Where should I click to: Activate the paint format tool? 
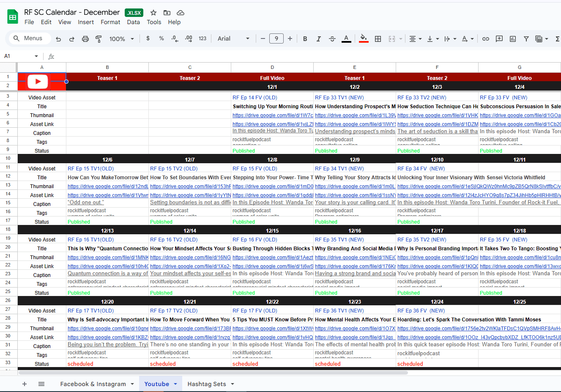coord(99,39)
